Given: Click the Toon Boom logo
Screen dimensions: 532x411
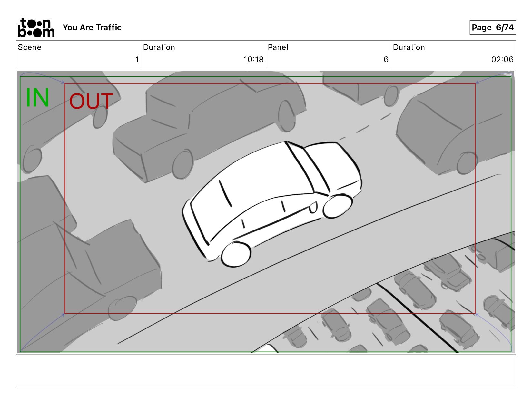Looking at the screenshot, I should [36, 27].
